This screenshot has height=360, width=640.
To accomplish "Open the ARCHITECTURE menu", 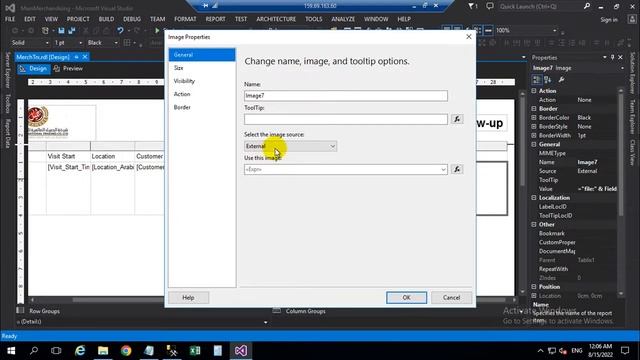I will pos(276,19).
